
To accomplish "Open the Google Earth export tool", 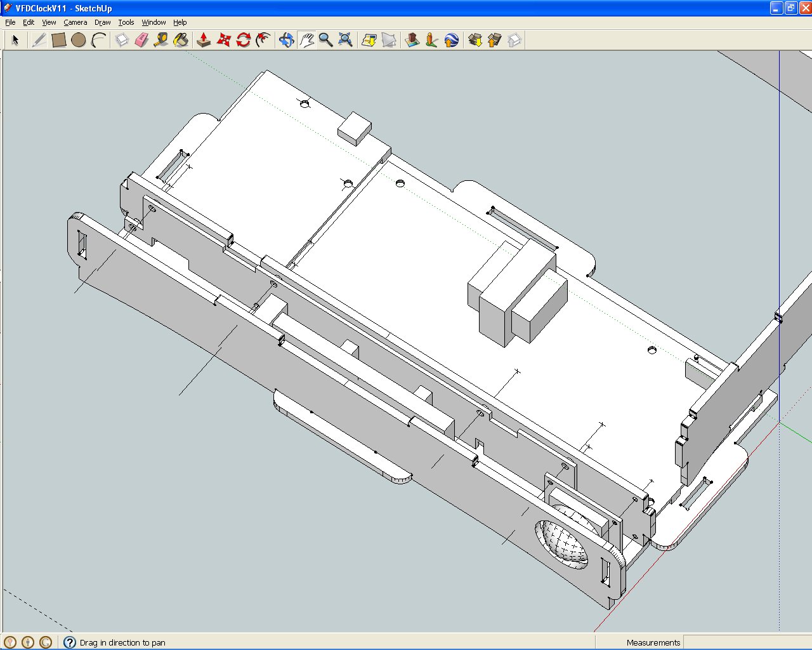I will click(x=452, y=39).
